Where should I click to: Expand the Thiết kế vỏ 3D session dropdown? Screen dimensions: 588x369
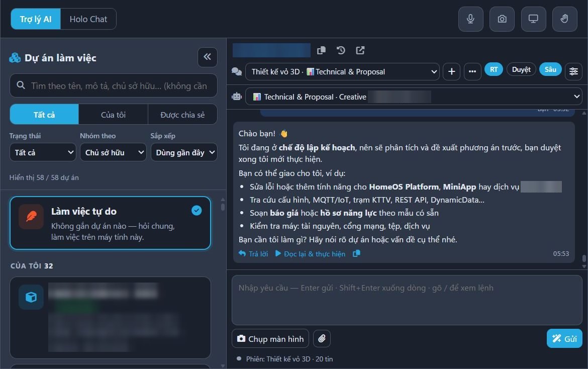[x=342, y=71]
